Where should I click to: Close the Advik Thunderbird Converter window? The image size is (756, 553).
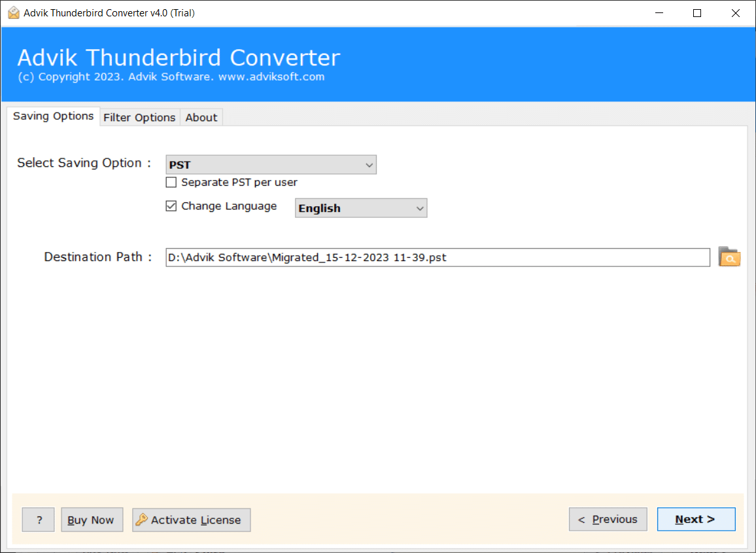tap(735, 13)
